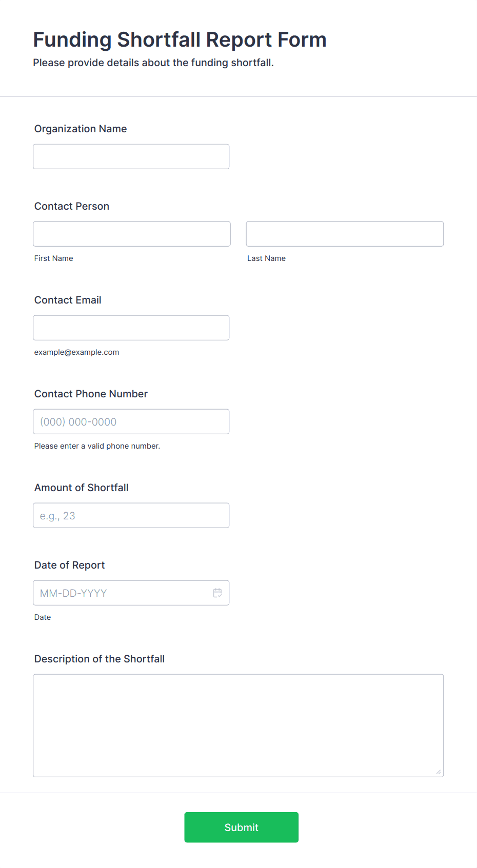
Task: Click the Contact Person label
Action: click(x=72, y=206)
